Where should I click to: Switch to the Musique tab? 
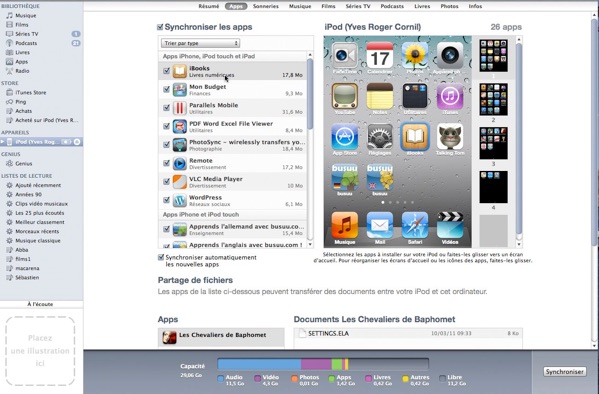[x=300, y=6]
